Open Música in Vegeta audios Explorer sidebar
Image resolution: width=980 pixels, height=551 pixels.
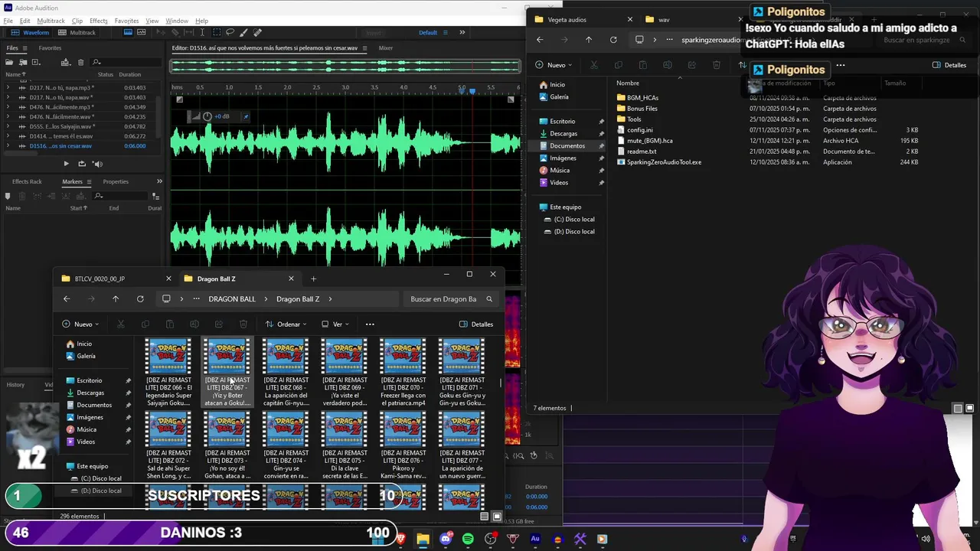560,171
